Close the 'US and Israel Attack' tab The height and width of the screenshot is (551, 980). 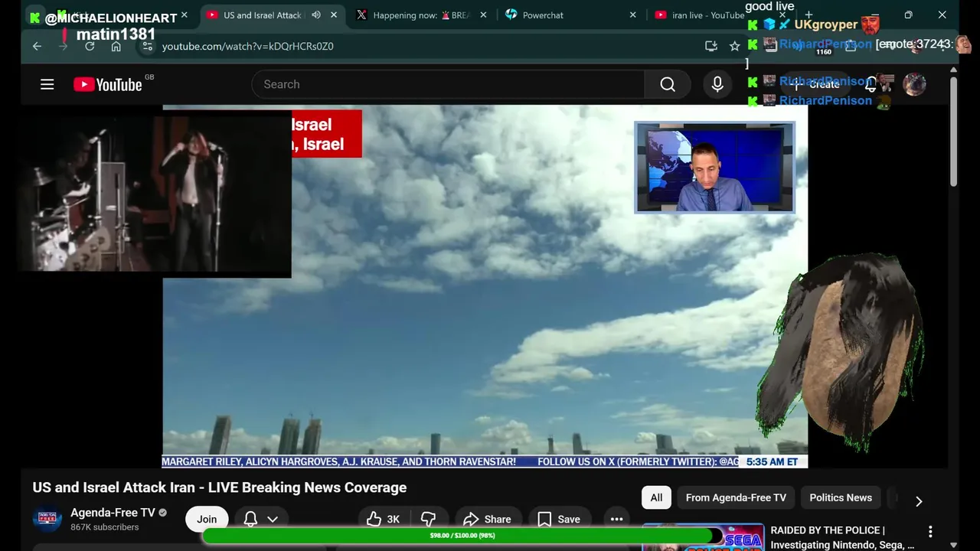point(334,15)
